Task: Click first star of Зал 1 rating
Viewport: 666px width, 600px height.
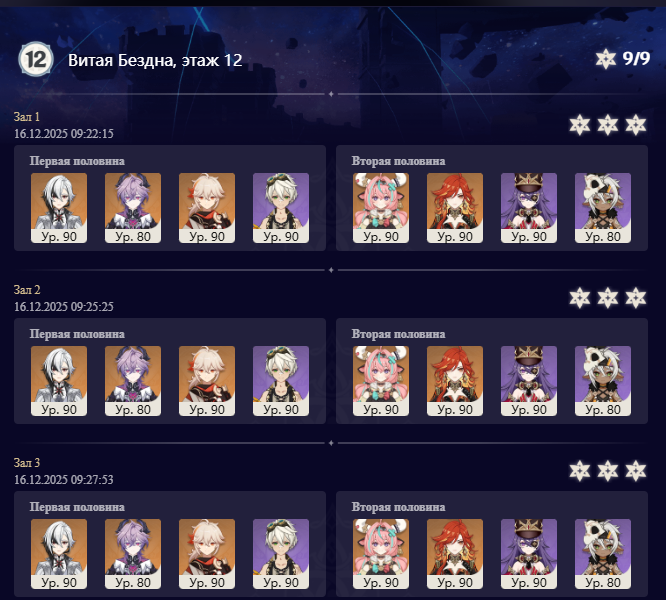Action: click(580, 125)
